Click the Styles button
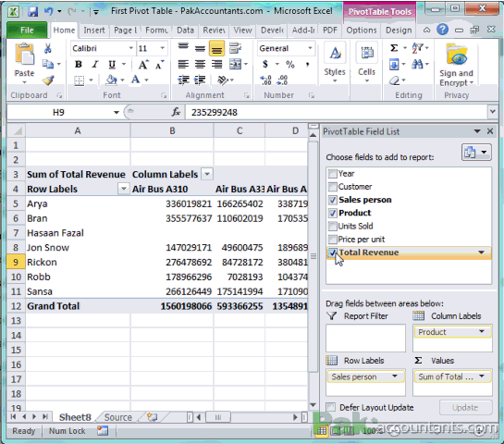The height and width of the screenshot is (444, 504). 335,63
